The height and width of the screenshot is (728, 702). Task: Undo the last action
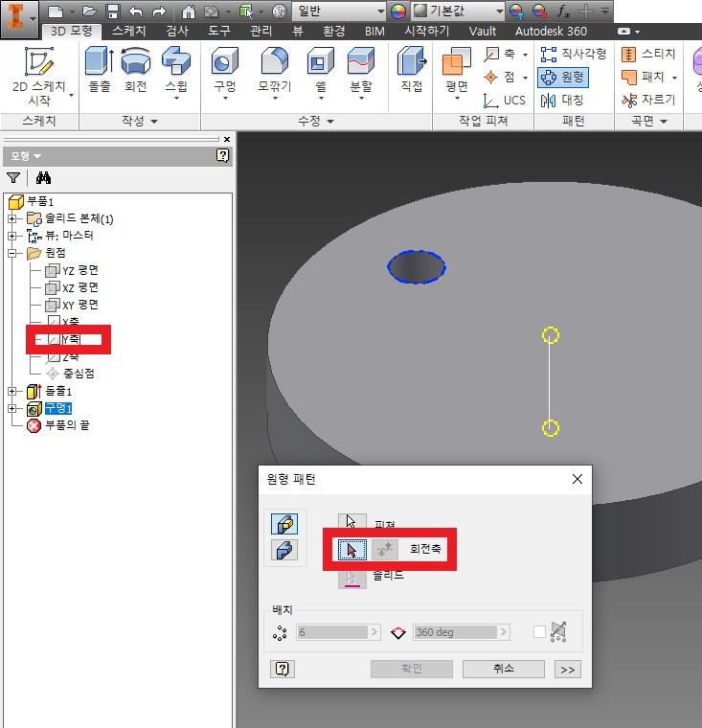click(136, 11)
